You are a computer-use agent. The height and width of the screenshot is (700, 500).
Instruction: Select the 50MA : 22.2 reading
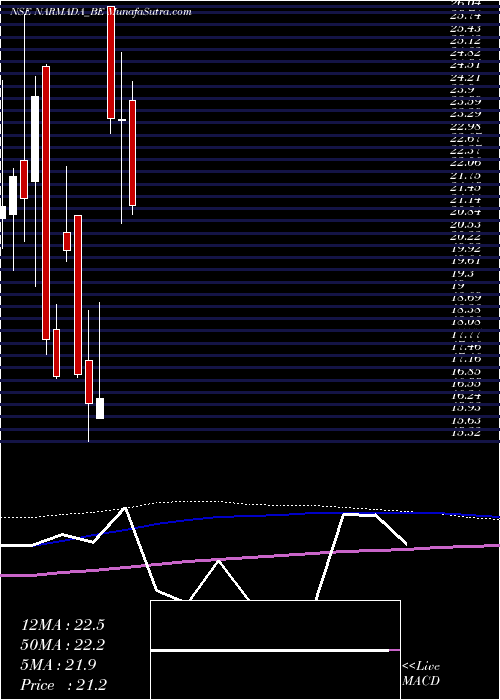coord(62,645)
